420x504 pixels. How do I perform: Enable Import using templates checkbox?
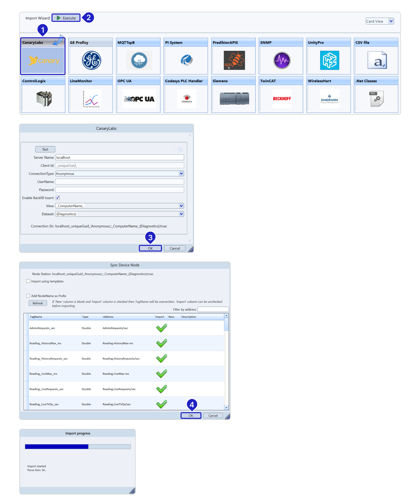[28, 281]
